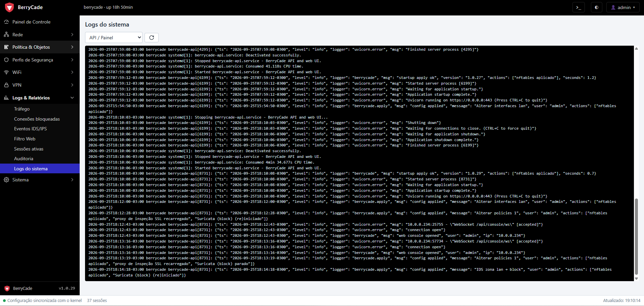Expand the WiFi submenu chevron
This screenshot has height=306, width=644.
click(x=72, y=72)
